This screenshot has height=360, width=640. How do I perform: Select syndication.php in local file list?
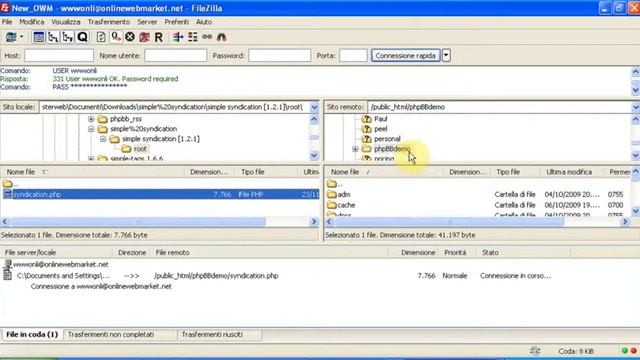tap(160, 194)
